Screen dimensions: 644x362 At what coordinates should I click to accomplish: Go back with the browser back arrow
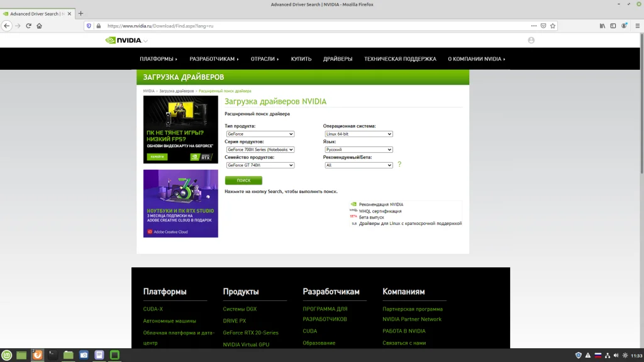click(x=6, y=26)
